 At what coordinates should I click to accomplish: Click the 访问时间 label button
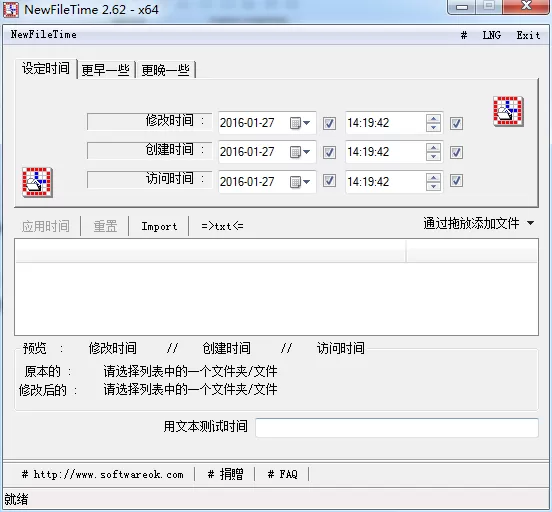tap(150, 180)
